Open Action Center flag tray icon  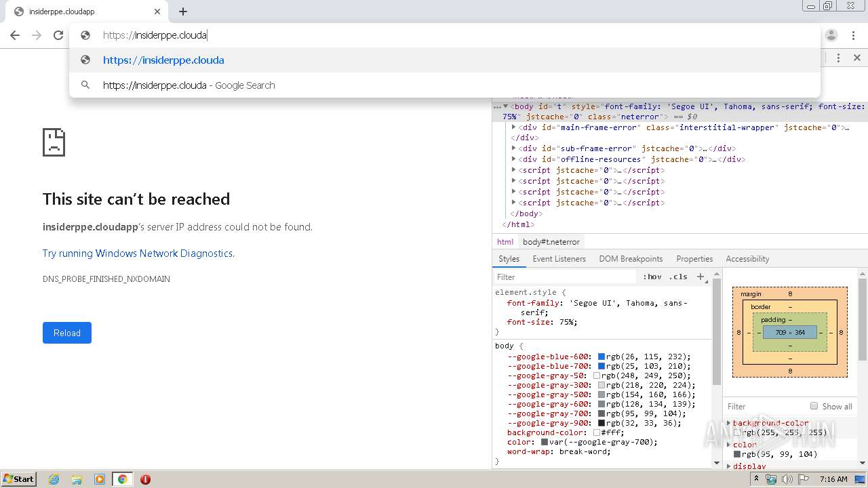tap(803, 479)
